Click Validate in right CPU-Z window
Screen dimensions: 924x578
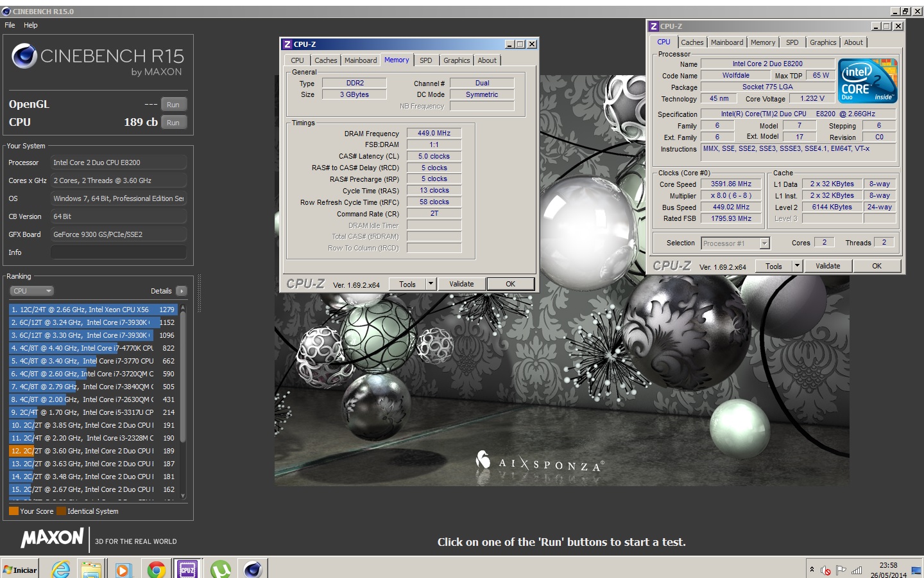click(x=828, y=266)
